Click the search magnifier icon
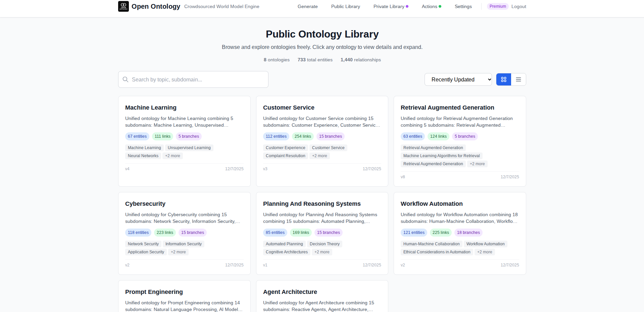644x312 pixels. pos(126,79)
